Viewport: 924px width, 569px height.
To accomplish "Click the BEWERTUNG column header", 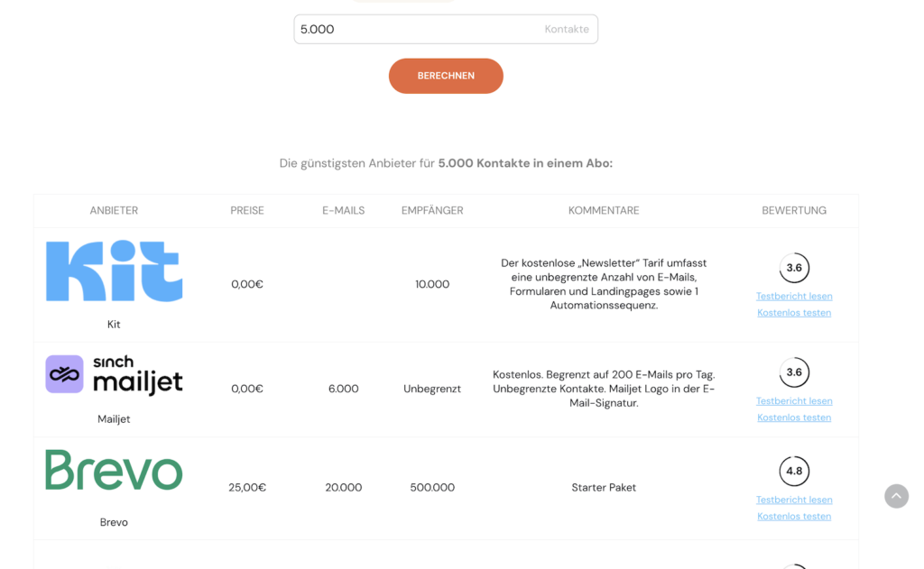I will coord(794,210).
